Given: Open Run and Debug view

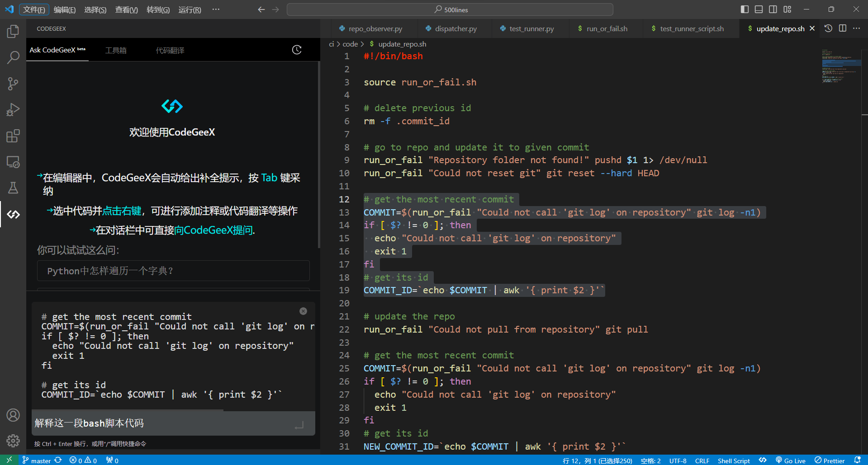Looking at the screenshot, I should tap(13, 110).
